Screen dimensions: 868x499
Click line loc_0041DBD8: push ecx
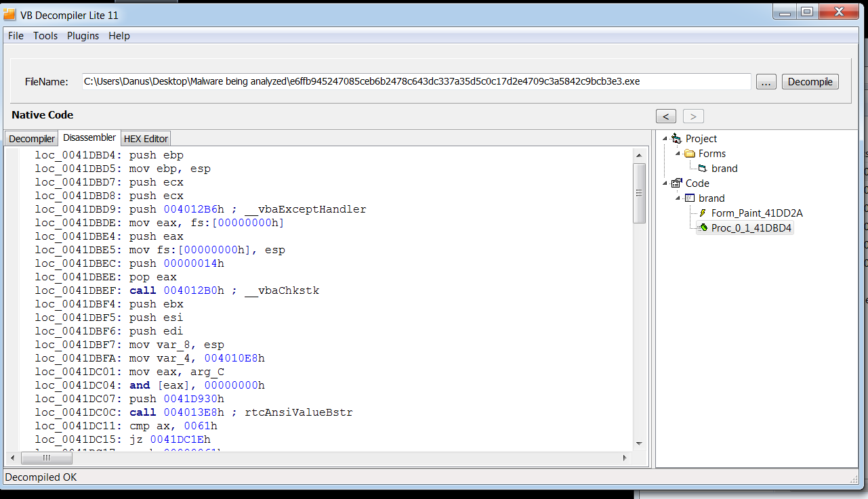click(109, 196)
